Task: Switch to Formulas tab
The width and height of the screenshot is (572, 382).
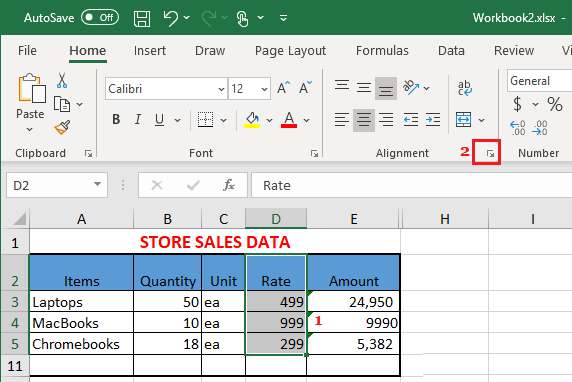Action: [382, 51]
